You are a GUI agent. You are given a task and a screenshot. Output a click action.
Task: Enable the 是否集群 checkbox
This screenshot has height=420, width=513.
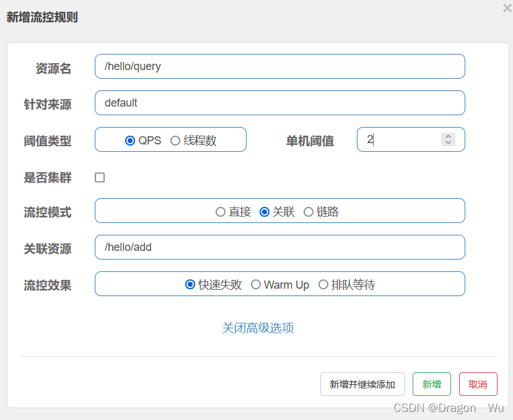(100, 178)
